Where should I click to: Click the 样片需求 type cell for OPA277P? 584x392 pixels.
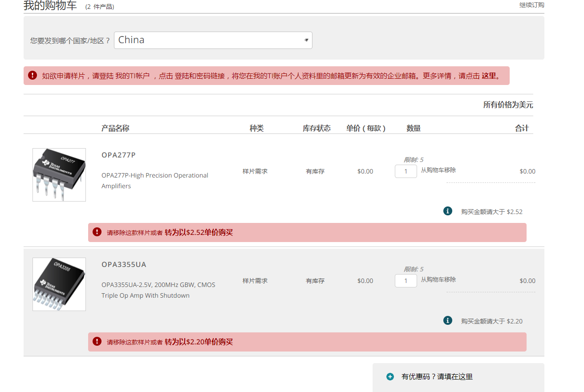(x=255, y=171)
